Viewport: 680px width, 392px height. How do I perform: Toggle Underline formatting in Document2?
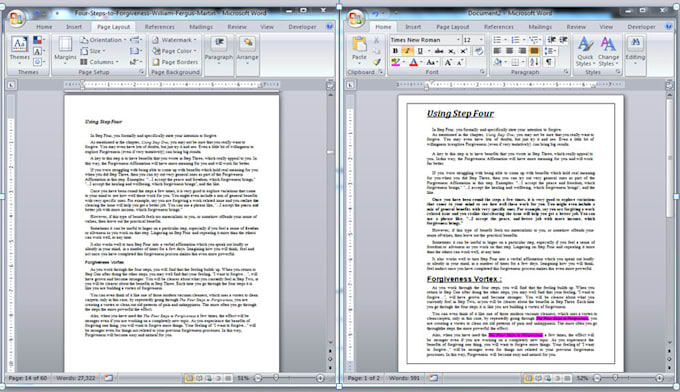pyautogui.click(x=420, y=51)
